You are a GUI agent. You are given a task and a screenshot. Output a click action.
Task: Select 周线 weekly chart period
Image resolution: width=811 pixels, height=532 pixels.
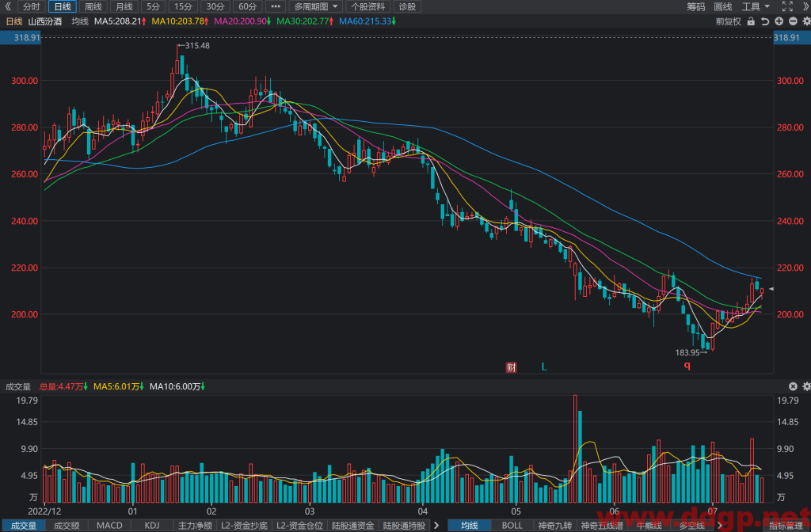[x=93, y=6]
